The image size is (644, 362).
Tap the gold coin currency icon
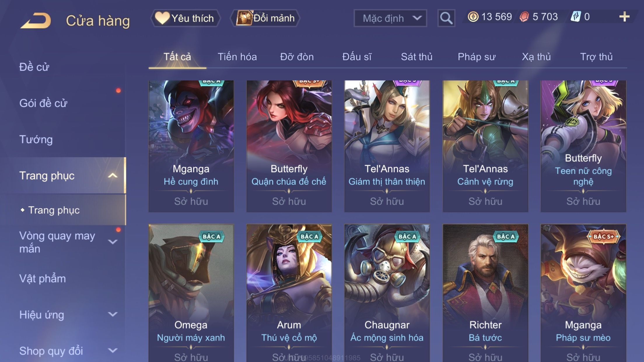pos(473,17)
